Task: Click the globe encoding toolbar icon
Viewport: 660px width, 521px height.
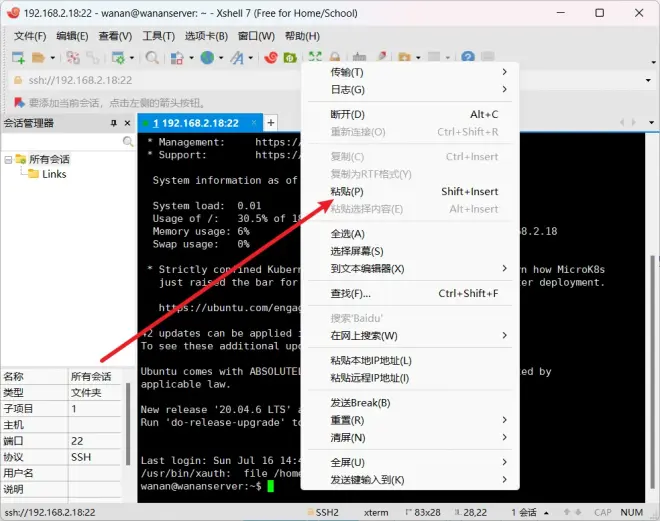Action: coord(207,57)
